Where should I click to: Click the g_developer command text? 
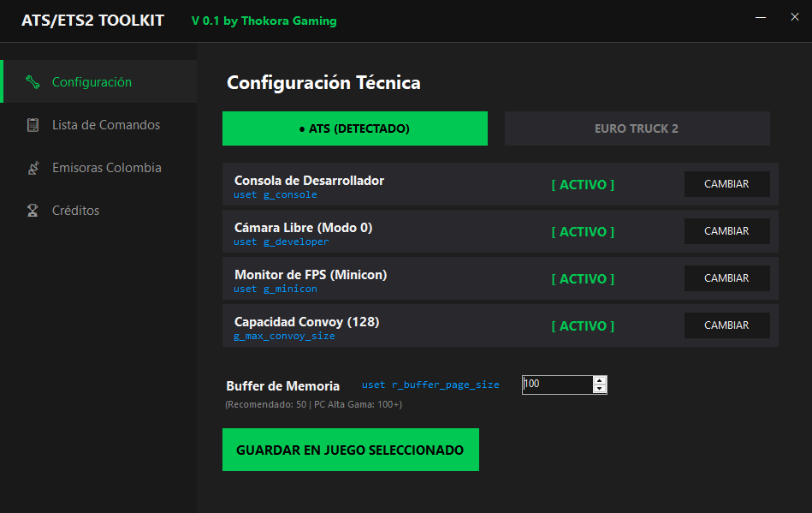pyautogui.click(x=289, y=242)
